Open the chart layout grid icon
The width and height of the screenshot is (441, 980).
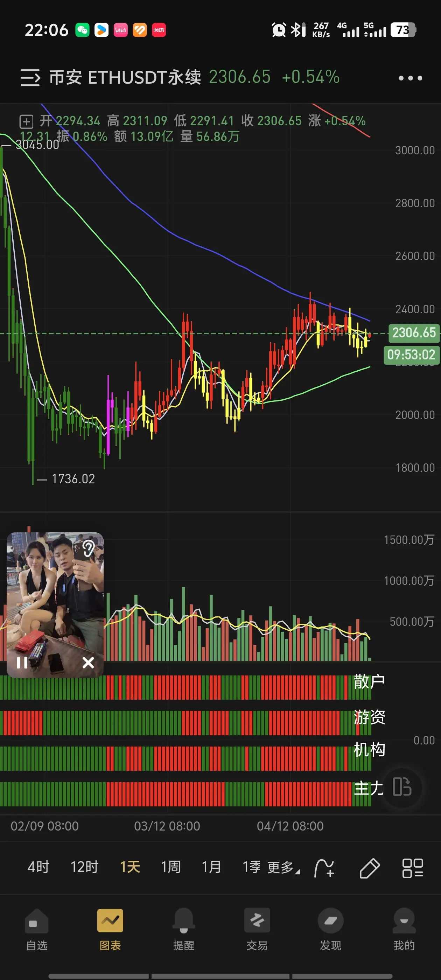(413, 868)
